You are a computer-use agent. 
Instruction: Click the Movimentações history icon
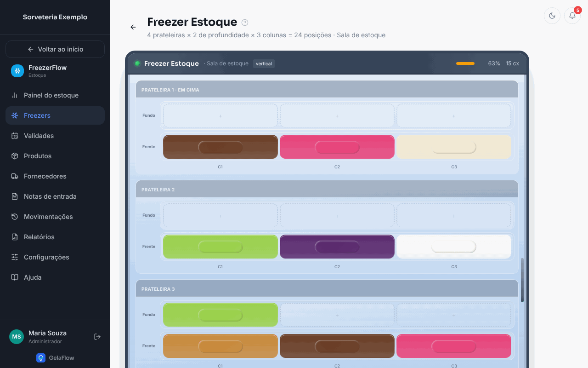[x=15, y=217]
